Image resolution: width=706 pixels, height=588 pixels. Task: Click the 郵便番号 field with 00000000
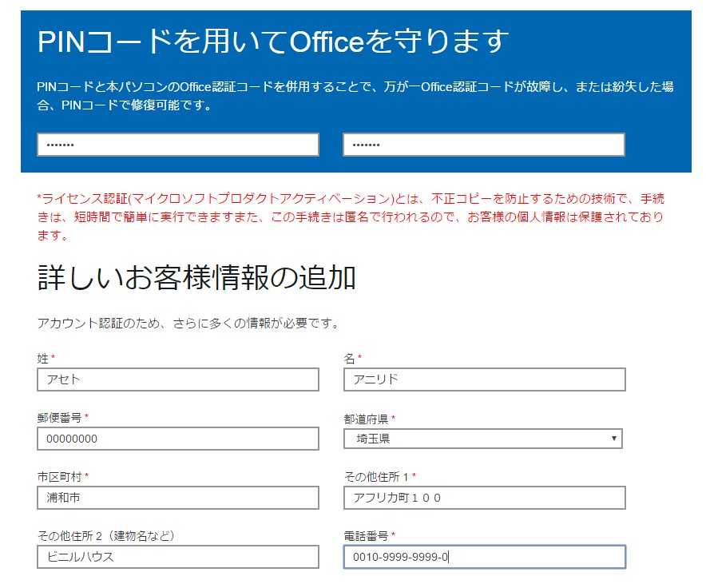click(x=178, y=439)
